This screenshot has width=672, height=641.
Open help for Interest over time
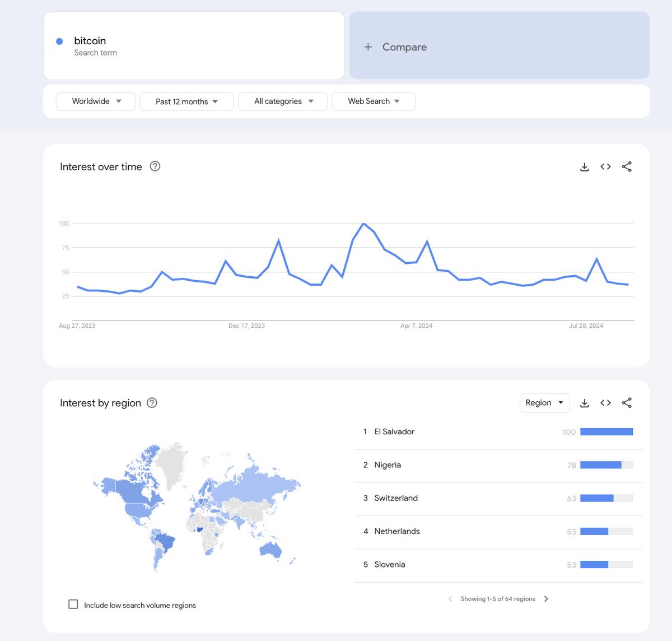tap(155, 166)
